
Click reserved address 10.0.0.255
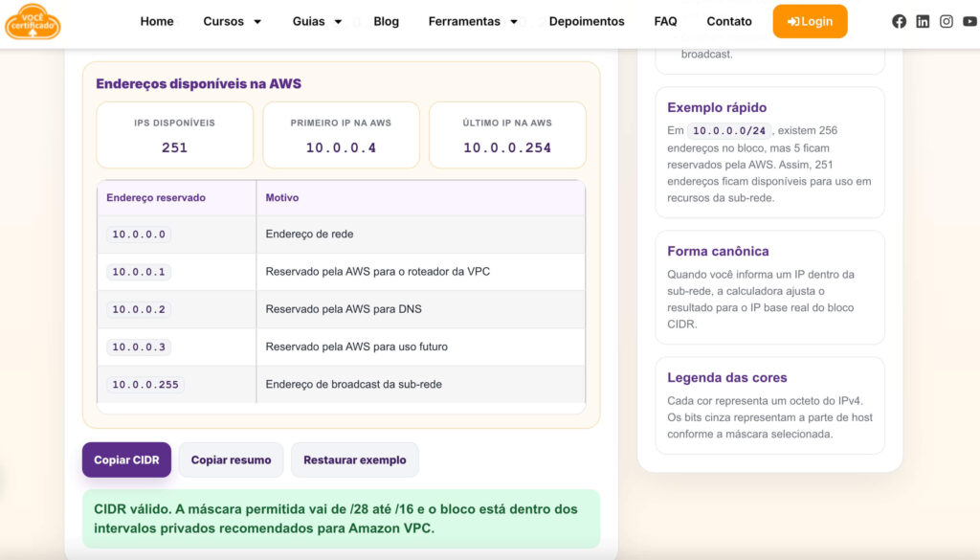(145, 385)
